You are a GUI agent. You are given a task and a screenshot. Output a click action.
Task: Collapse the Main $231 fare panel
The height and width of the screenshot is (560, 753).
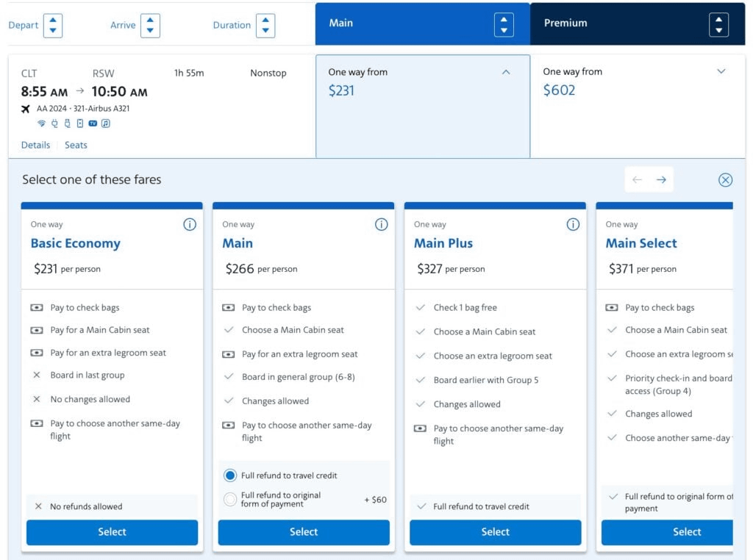pyautogui.click(x=506, y=72)
